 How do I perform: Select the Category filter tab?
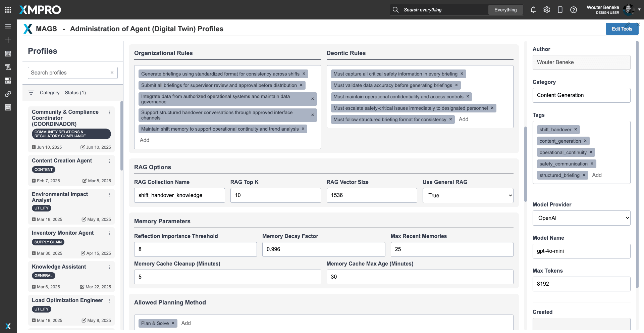49,93
